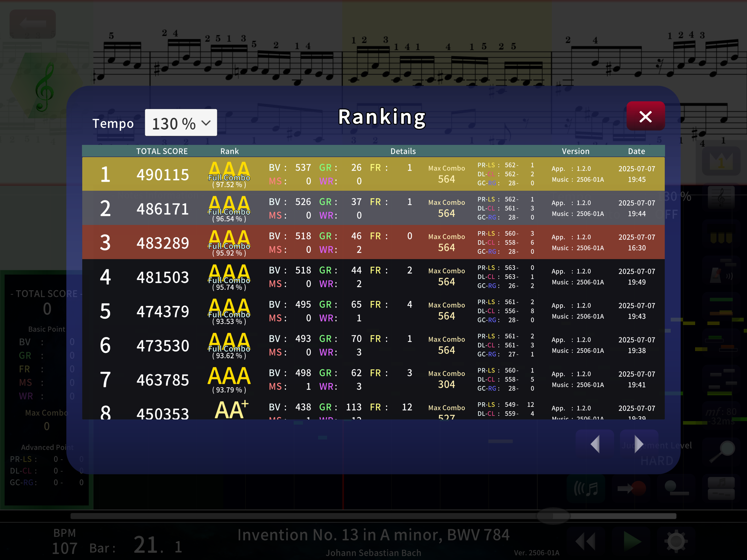The image size is (747, 560).
Task: Click the arrow-to-red-dot record icon
Action: coord(631,488)
